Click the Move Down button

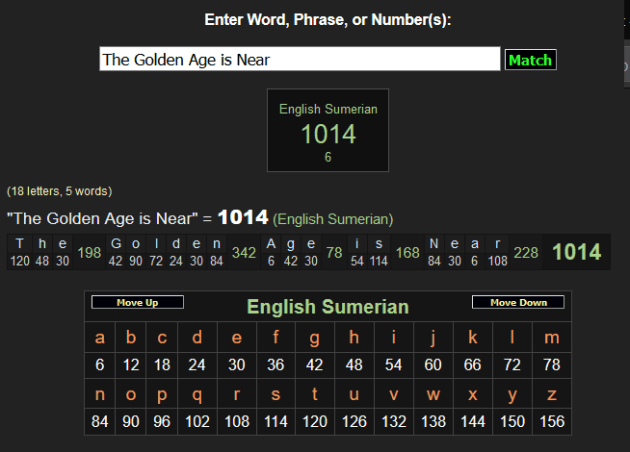pos(518,302)
